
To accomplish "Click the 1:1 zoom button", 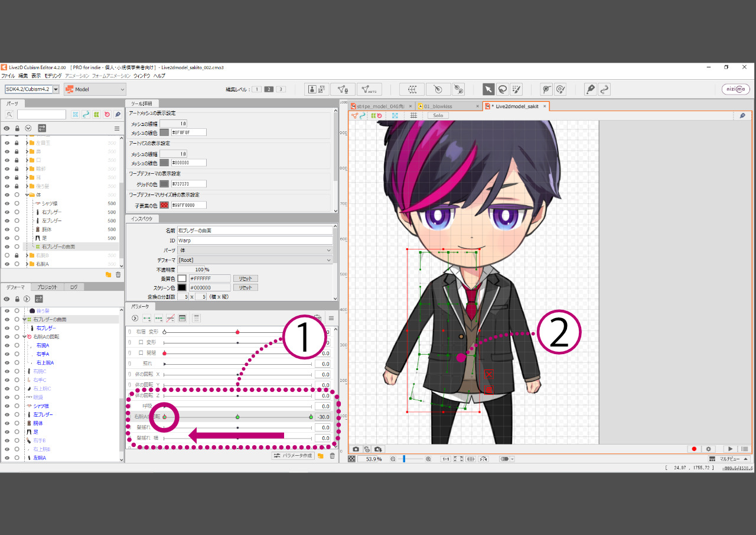I will (x=446, y=459).
